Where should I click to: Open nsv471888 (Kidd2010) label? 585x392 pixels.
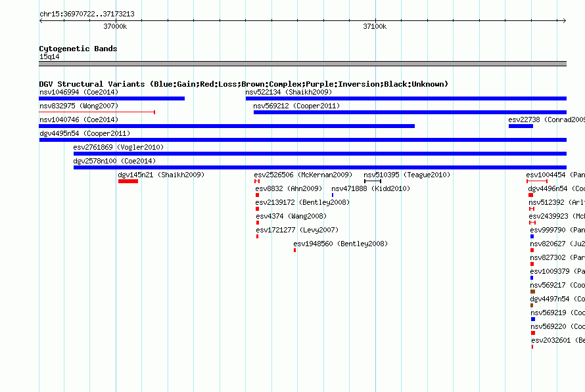[x=371, y=188]
